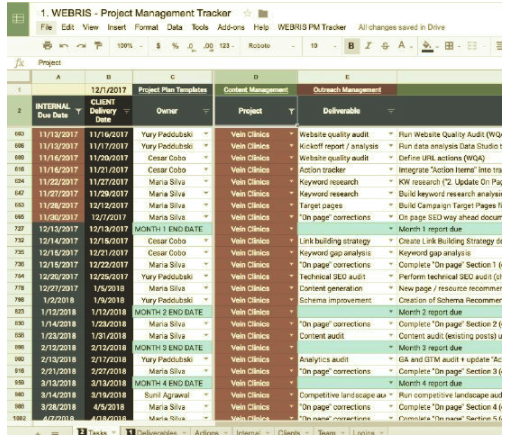Click the Print icon

pos(47,45)
